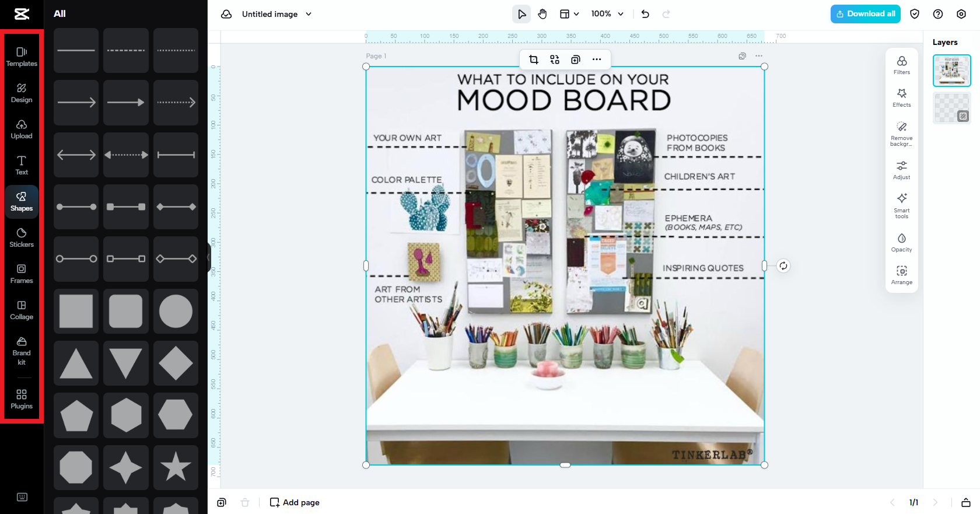Open the help question mark icon
The image size is (980, 514).
click(938, 14)
